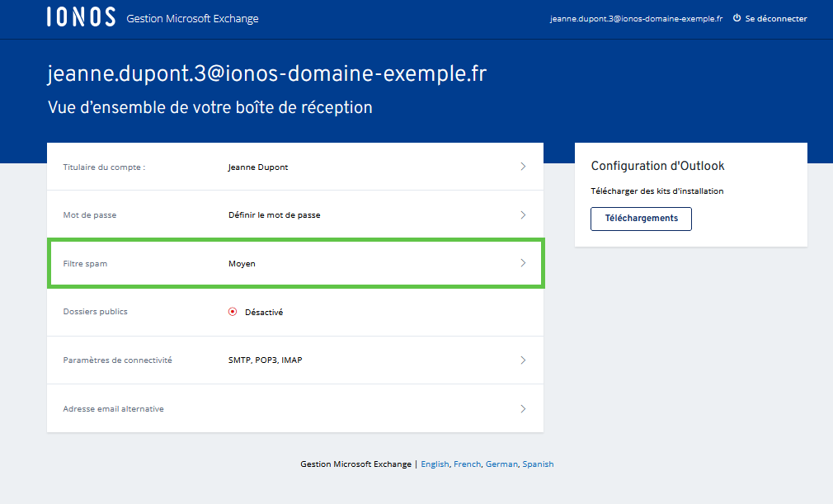Click the power icon beside Se déconnecter

pyautogui.click(x=737, y=18)
